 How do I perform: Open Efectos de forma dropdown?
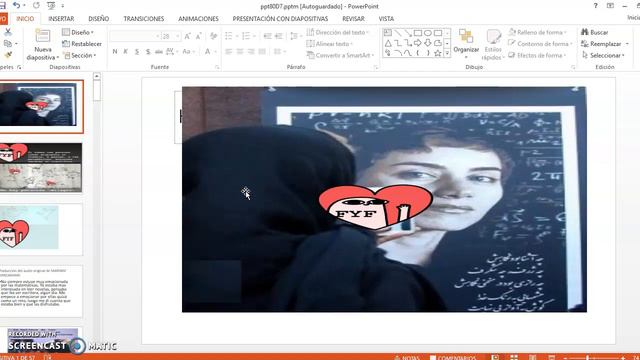pyautogui.click(x=537, y=55)
